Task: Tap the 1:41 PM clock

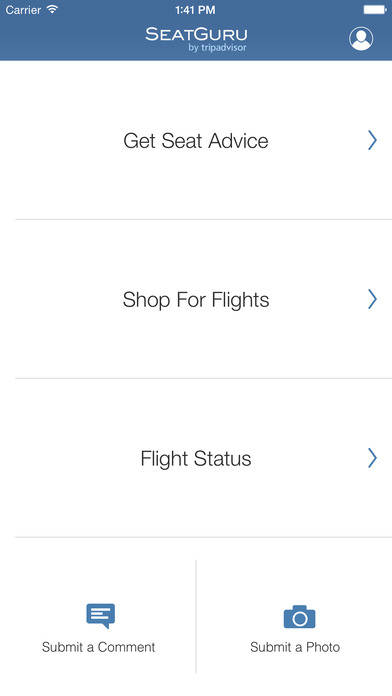Action: pyautogui.click(x=195, y=10)
